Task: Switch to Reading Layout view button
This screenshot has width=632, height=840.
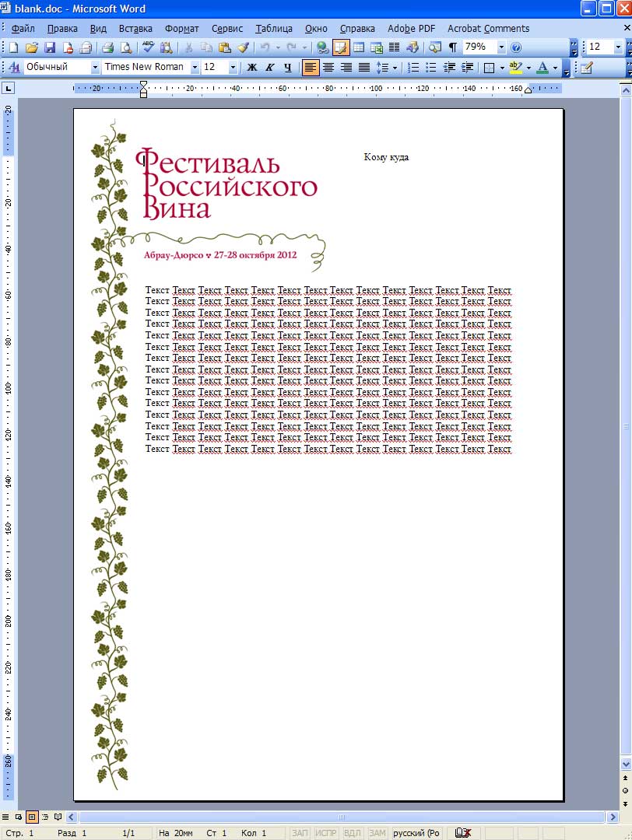Action: [x=58, y=817]
